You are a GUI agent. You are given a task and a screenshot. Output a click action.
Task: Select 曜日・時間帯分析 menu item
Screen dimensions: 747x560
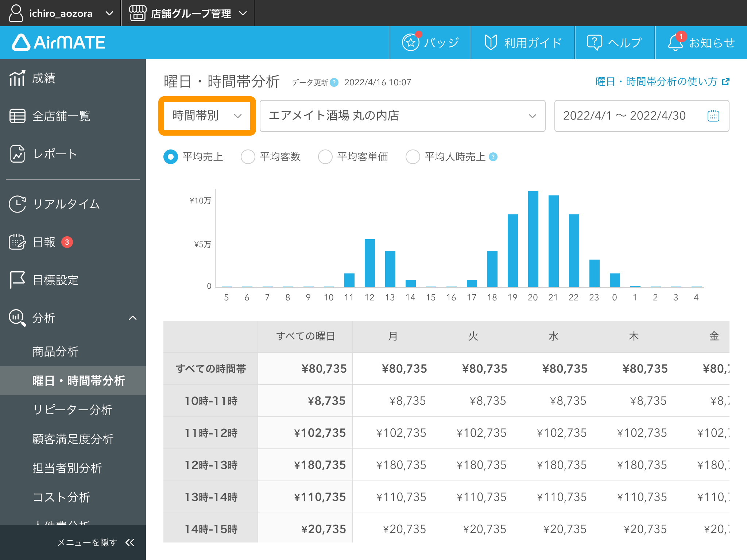[x=73, y=381]
